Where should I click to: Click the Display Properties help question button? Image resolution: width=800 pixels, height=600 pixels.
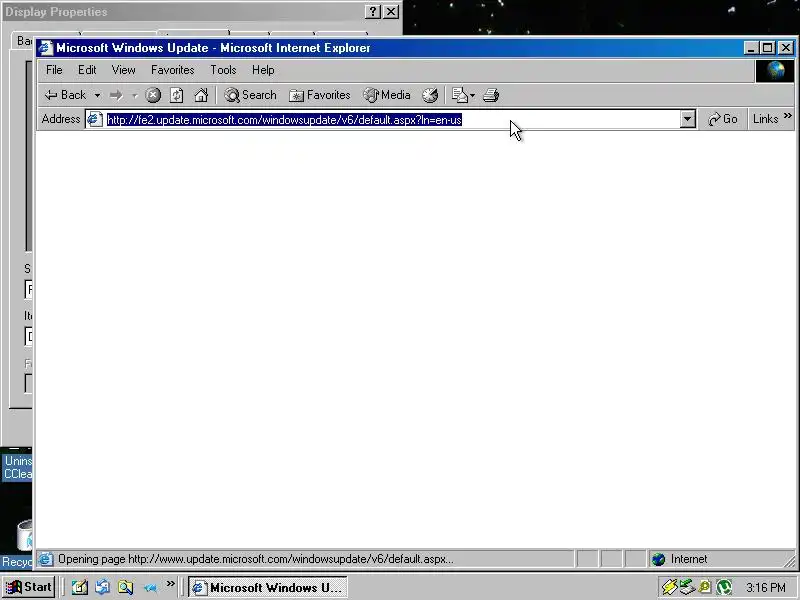[373, 12]
